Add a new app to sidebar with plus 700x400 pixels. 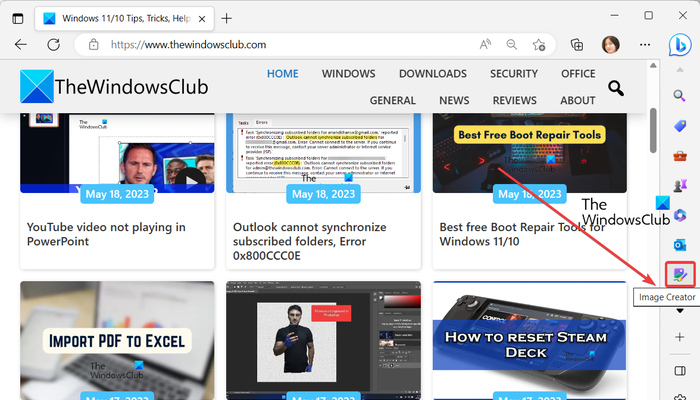tap(679, 337)
